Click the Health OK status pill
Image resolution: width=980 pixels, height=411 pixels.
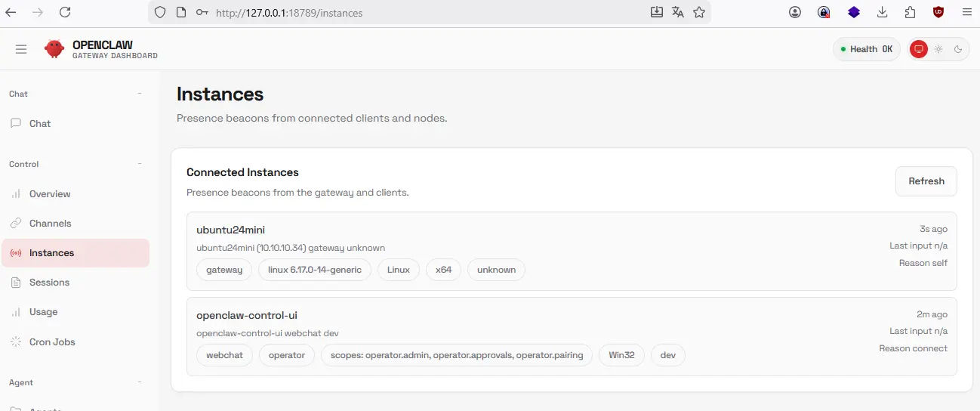(866, 49)
